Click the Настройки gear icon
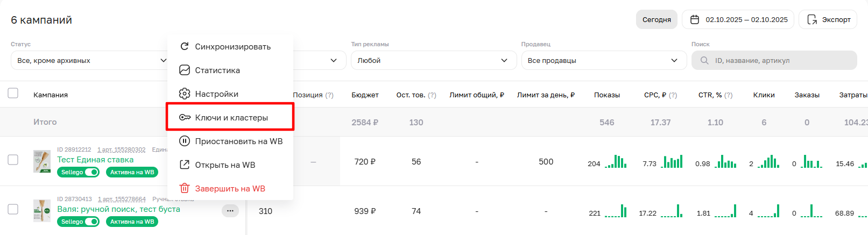Image resolution: width=868 pixels, height=235 pixels. click(185, 94)
